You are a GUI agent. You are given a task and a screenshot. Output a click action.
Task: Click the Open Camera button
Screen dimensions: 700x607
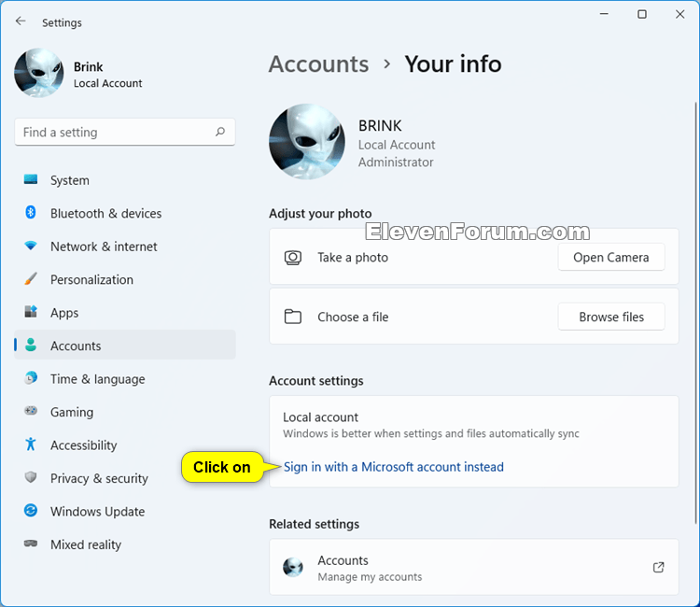[611, 257]
